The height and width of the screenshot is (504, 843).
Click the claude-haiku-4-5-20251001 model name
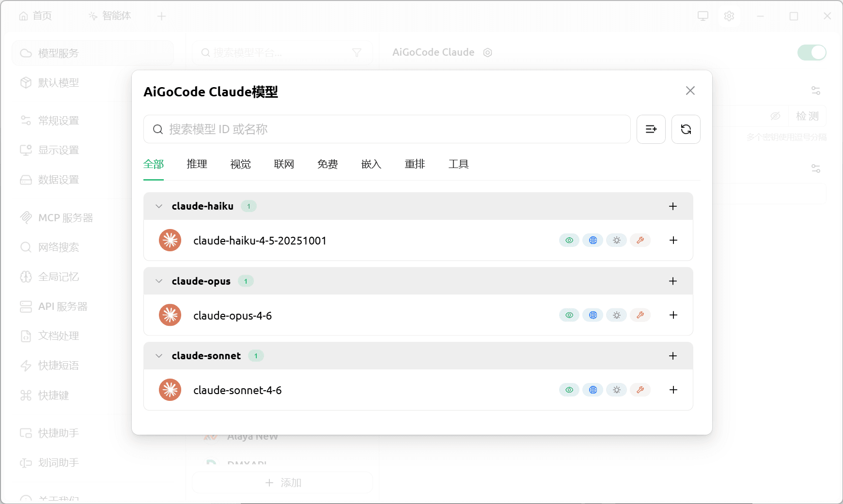[260, 241]
